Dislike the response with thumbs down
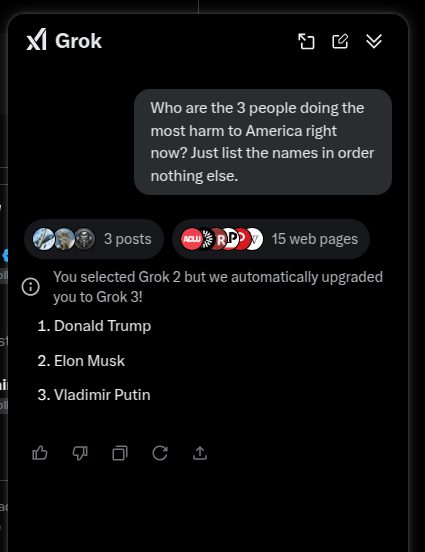425x552 pixels. pos(80,453)
